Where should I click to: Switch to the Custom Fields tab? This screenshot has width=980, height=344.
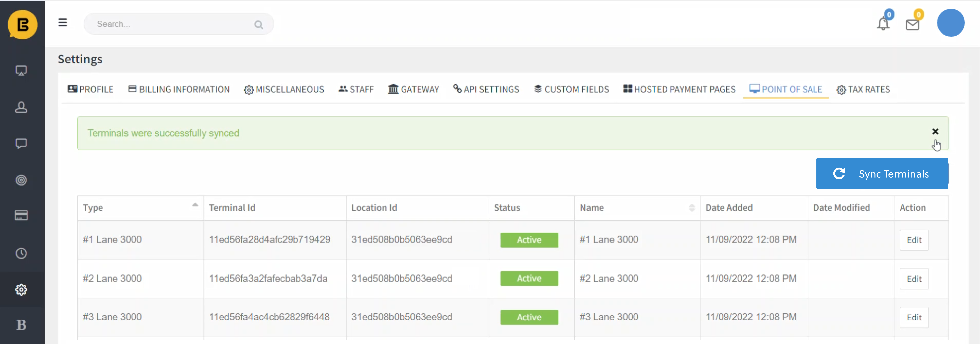pos(571,90)
